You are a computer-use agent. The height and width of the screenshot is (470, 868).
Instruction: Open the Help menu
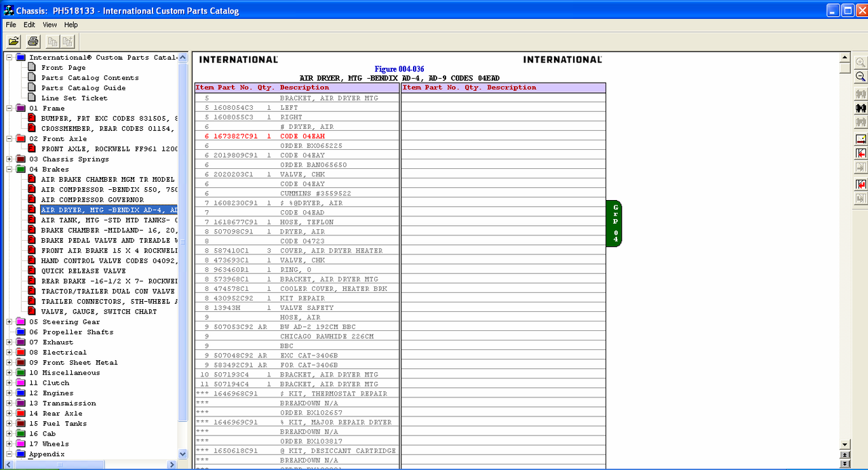(x=71, y=24)
